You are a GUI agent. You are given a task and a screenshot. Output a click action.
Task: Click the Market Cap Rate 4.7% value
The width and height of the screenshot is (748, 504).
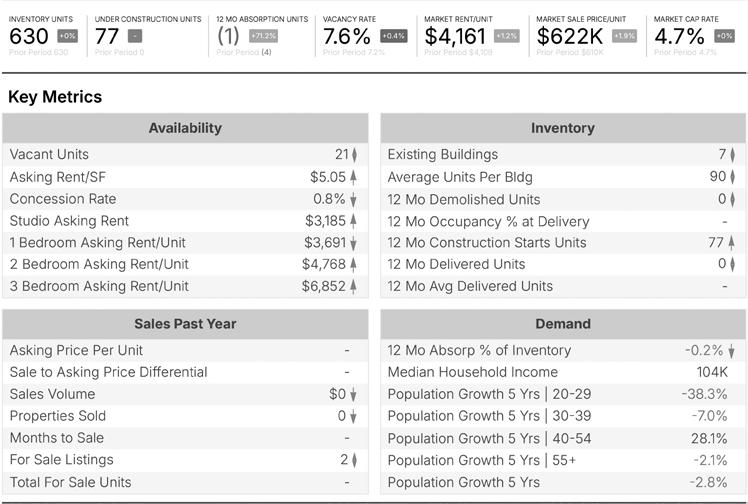click(x=679, y=36)
